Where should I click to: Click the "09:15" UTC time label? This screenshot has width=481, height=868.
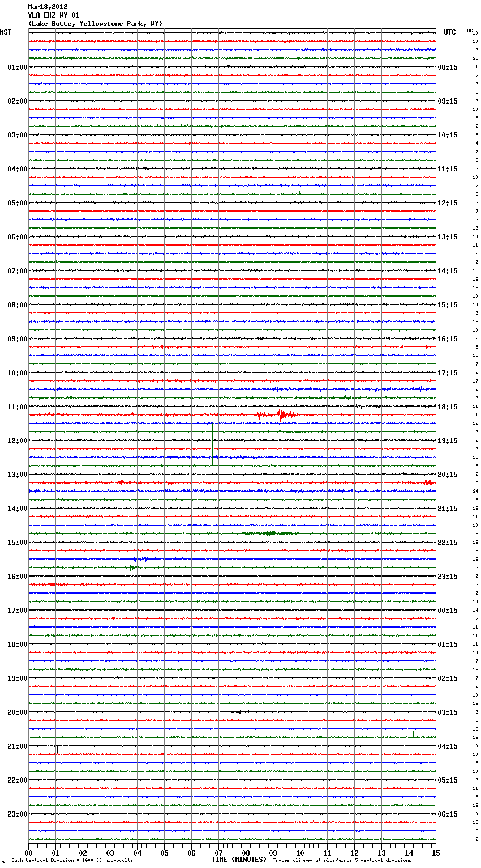tap(448, 101)
